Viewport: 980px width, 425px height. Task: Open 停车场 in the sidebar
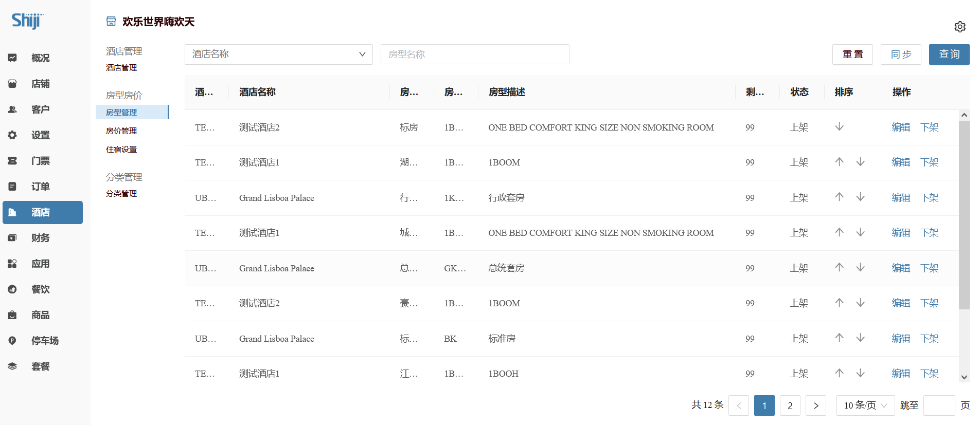44,341
